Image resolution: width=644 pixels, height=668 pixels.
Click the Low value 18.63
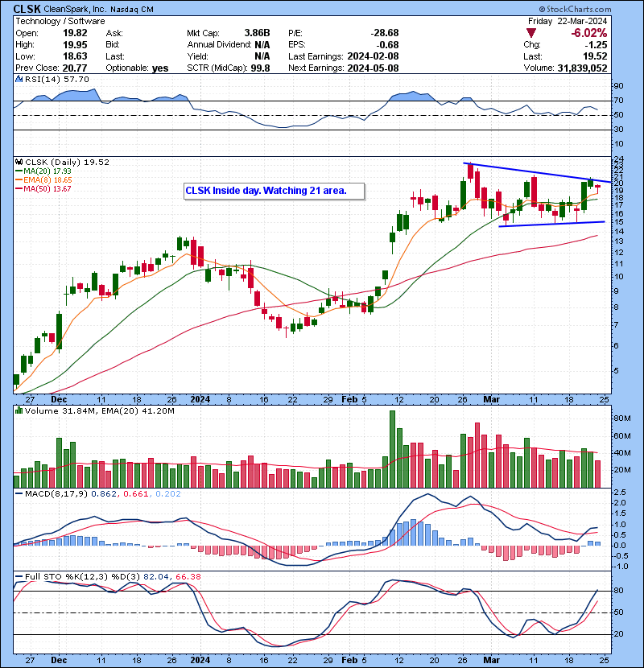click(x=75, y=56)
